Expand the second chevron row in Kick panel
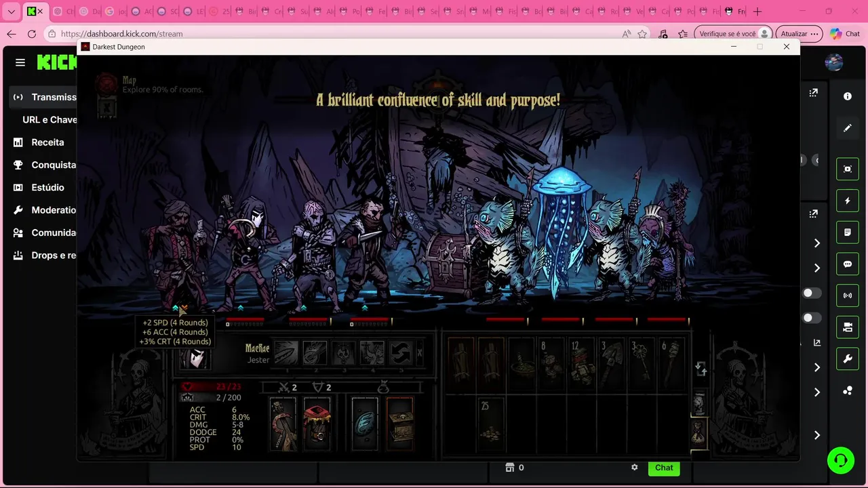Viewport: 868px width, 488px height. pos(817,268)
